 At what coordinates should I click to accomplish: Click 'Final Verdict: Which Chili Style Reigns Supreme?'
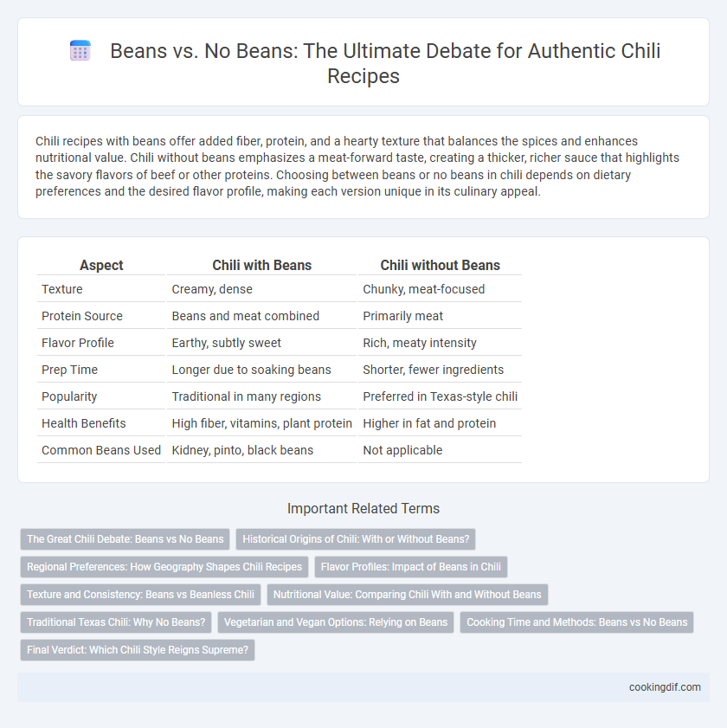(138, 650)
